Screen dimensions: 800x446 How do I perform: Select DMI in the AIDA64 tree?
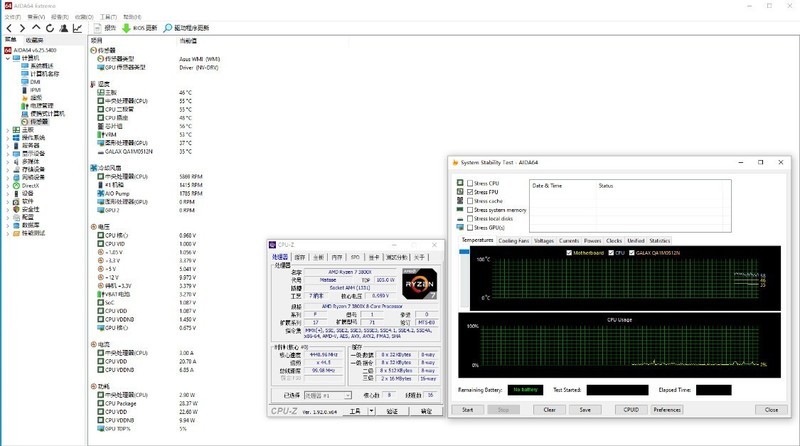coord(35,82)
